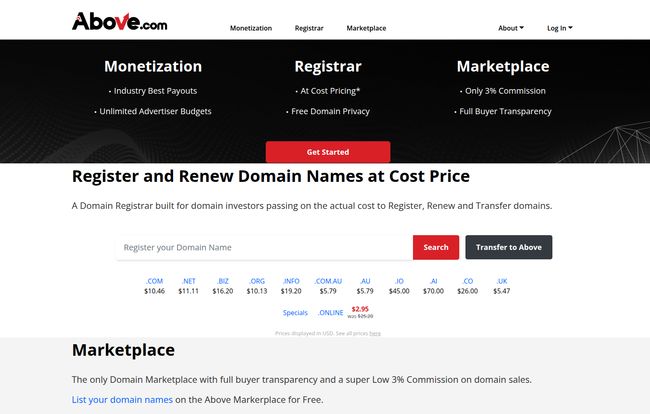Select the .COM domain link
Viewport: 650px width, 414px height.
pyautogui.click(x=154, y=281)
